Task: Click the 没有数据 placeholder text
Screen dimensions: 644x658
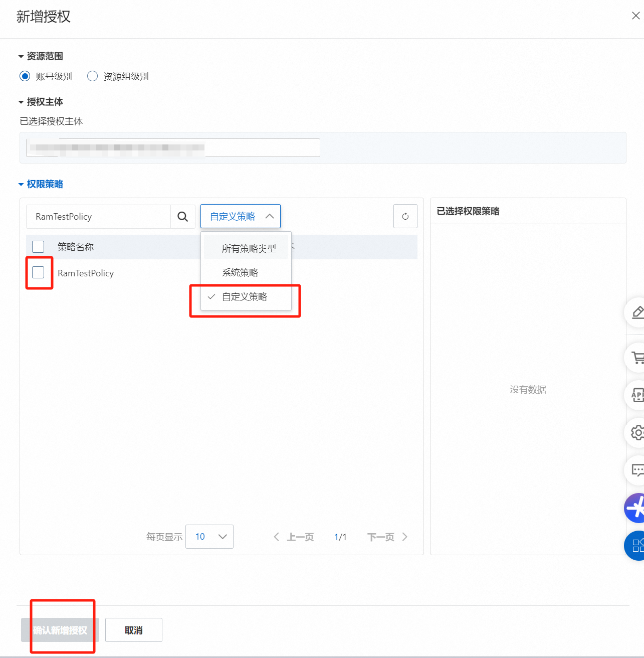Action: point(528,390)
